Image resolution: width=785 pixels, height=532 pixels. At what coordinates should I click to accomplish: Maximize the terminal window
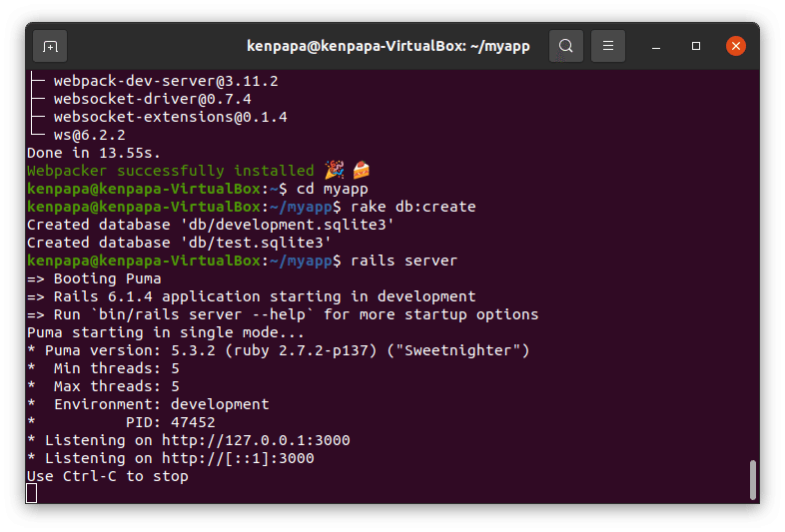(696, 46)
